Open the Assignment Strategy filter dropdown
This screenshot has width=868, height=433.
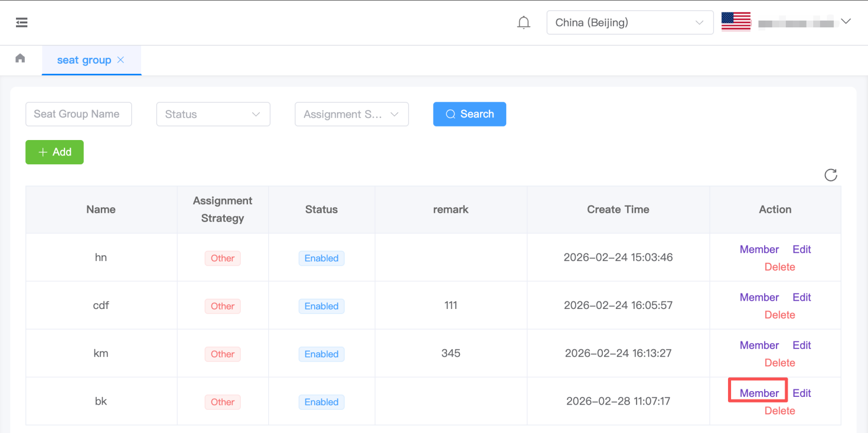[352, 114]
